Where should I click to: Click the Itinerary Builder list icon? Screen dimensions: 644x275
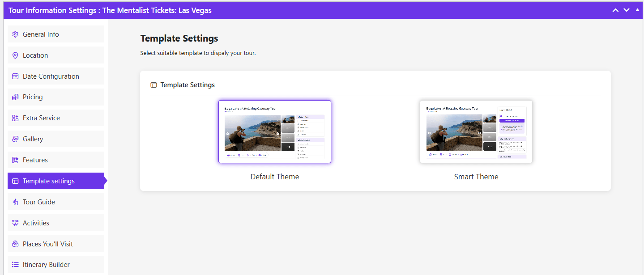coord(15,265)
